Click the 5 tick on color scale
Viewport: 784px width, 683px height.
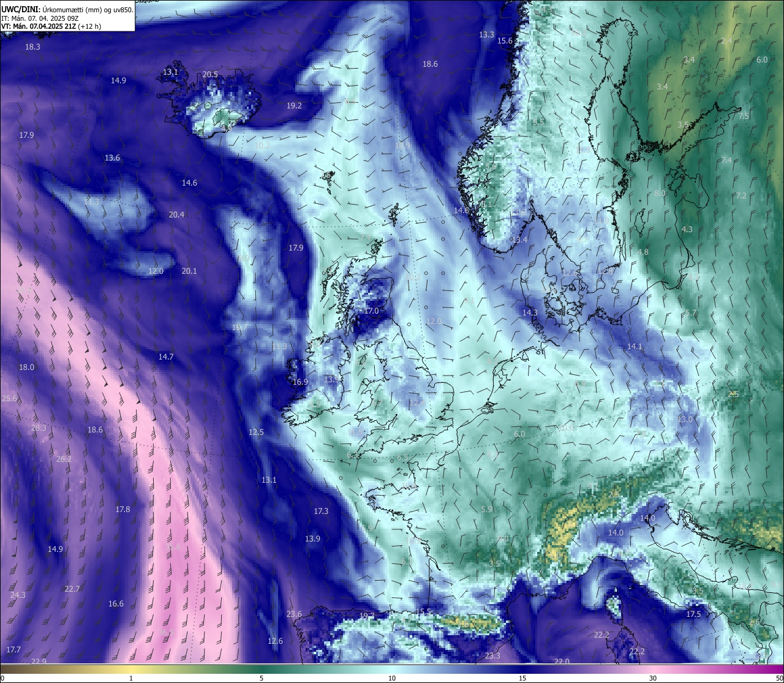pos(262,678)
